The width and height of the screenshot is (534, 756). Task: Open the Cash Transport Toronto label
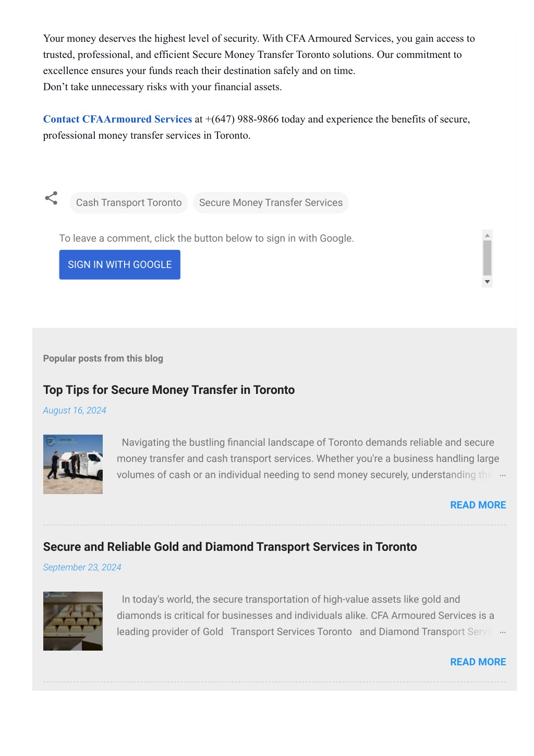coord(129,202)
